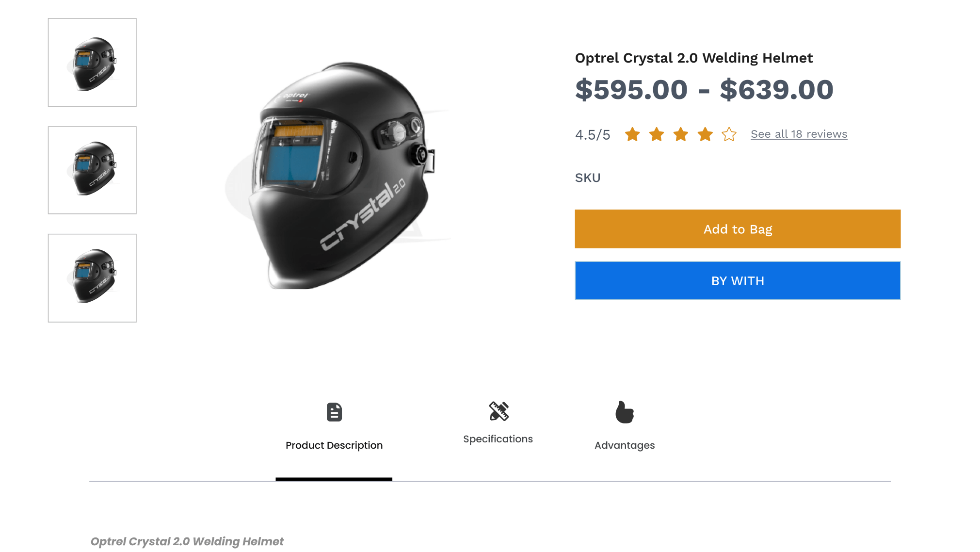
Task: Open the See all 18 reviews link
Action: (799, 134)
